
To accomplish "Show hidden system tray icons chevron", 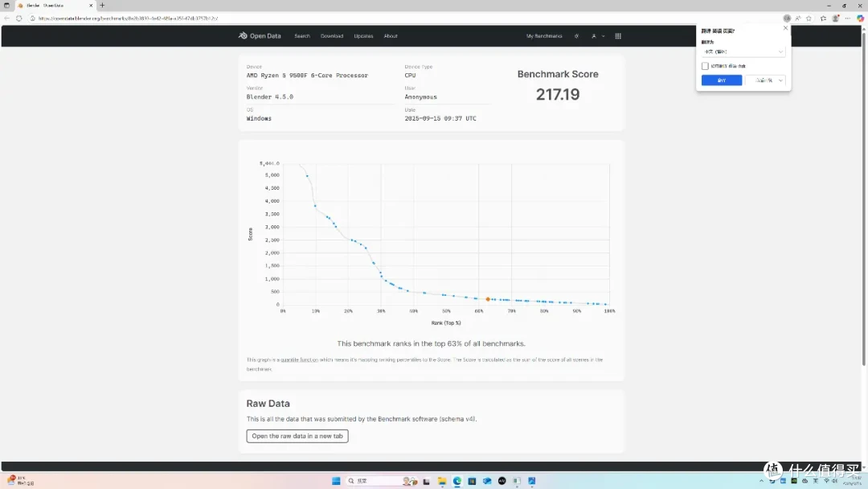I will [x=762, y=481].
